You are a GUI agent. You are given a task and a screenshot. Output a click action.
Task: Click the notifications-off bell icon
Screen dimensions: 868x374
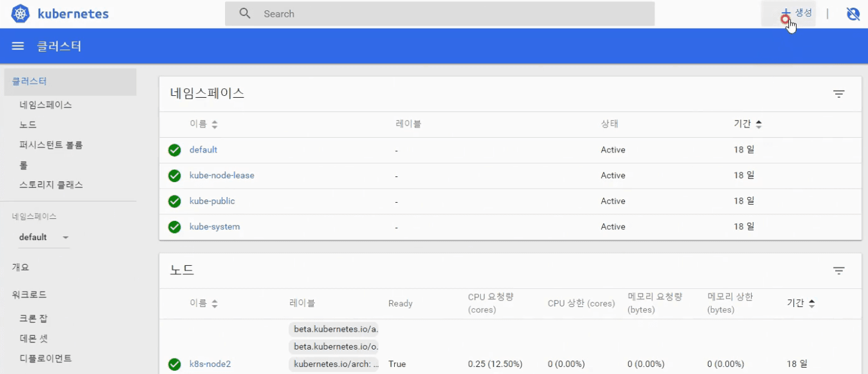(x=853, y=14)
